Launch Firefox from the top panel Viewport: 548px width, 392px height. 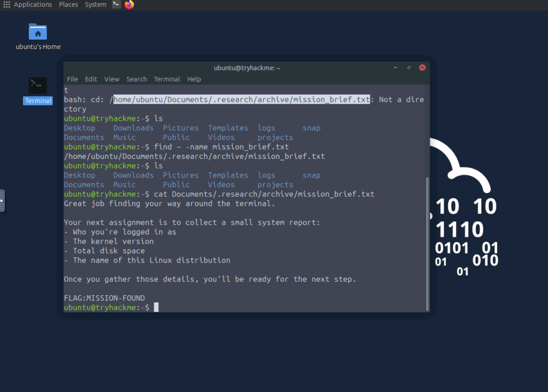129,5
